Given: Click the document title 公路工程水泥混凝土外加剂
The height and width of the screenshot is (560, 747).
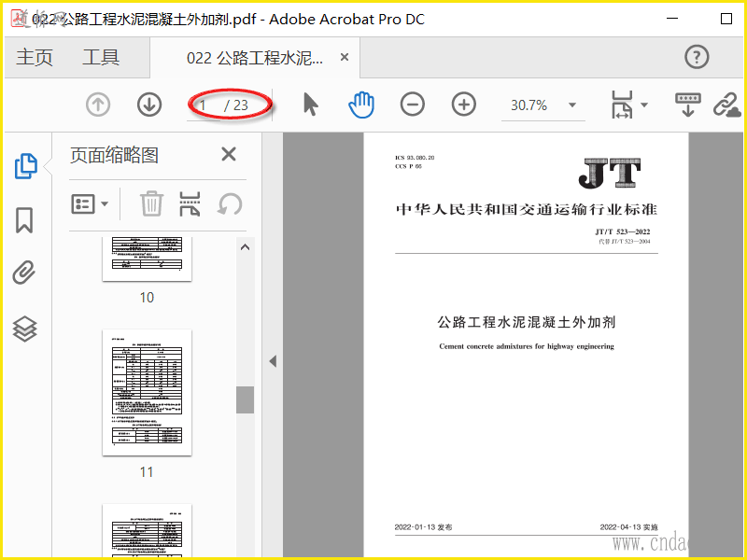Looking at the screenshot, I should tap(527, 322).
